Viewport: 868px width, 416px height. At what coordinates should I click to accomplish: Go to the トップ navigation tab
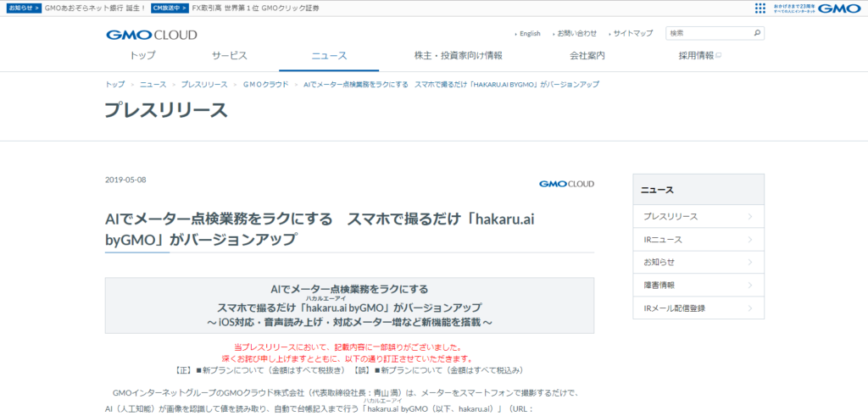(142, 55)
